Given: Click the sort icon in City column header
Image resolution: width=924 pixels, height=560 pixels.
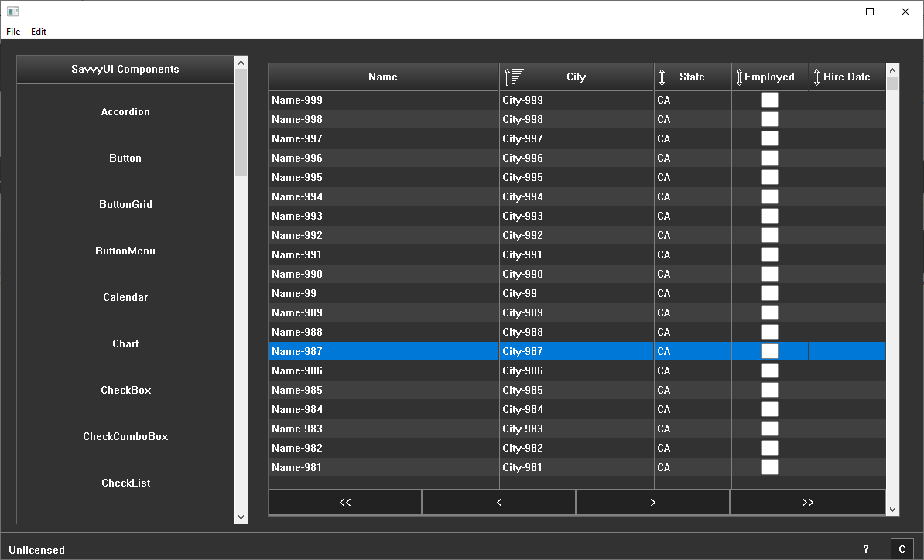Looking at the screenshot, I should [x=514, y=77].
